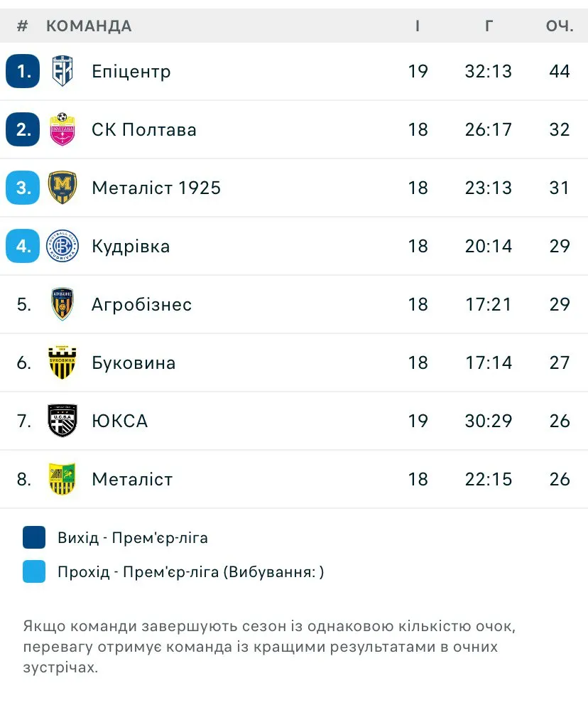Screen dimensions: 588x715
Task: Sort by the ОЧ. points header
Action: pyautogui.click(x=560, y=26)
